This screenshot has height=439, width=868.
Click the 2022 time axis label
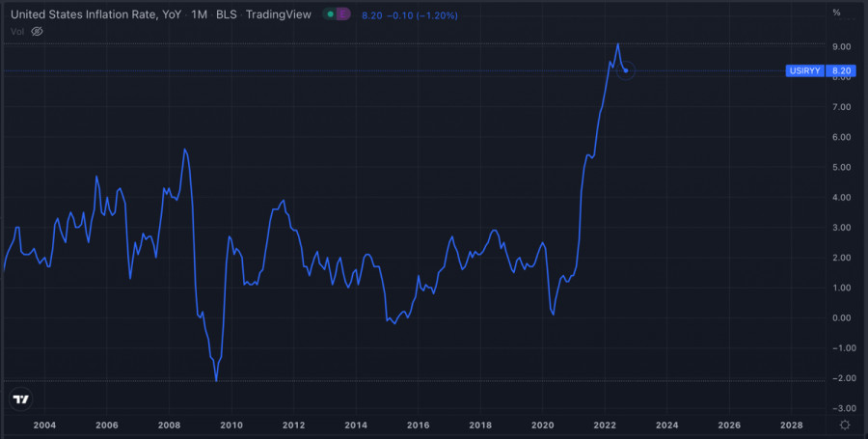[x=605, y=425]
